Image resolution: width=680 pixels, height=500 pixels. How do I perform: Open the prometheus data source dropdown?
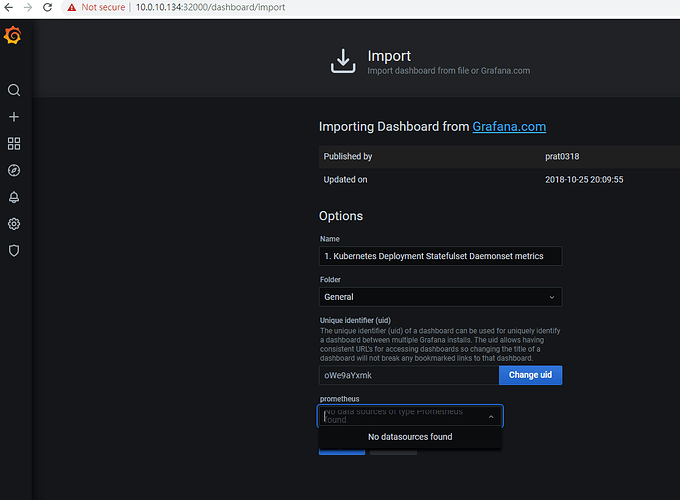pyautogui.click(x=410, y=416)
